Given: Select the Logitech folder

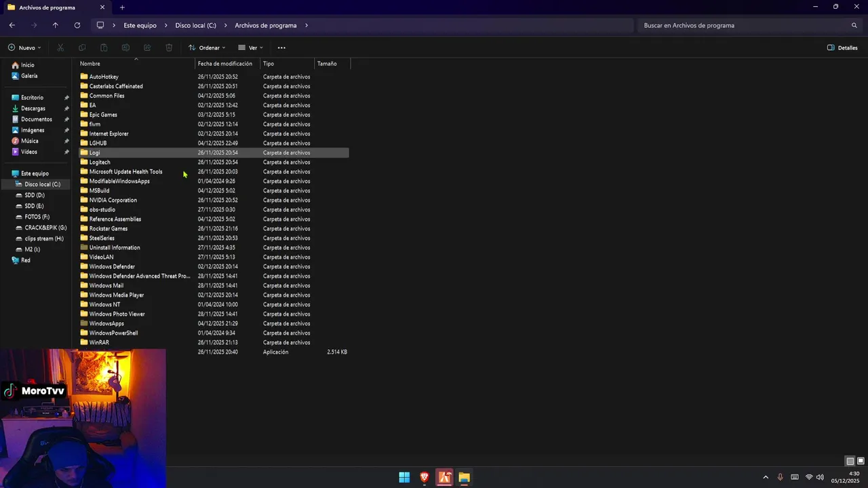Looking at the screenshot, I should click(x=100, y=162).
